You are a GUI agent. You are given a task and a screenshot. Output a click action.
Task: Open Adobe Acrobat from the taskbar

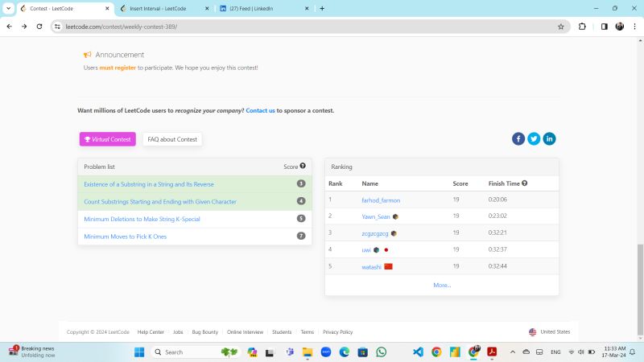(492, 352)
